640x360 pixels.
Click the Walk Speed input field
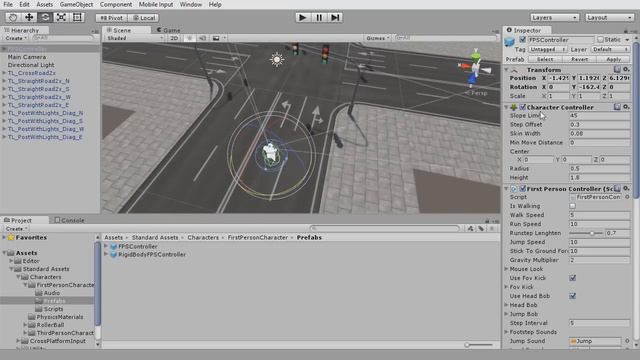[599, 215]
